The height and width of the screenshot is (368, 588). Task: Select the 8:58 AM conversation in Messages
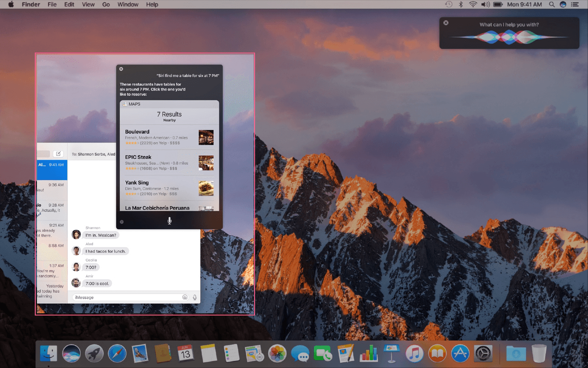click(52, 251)
